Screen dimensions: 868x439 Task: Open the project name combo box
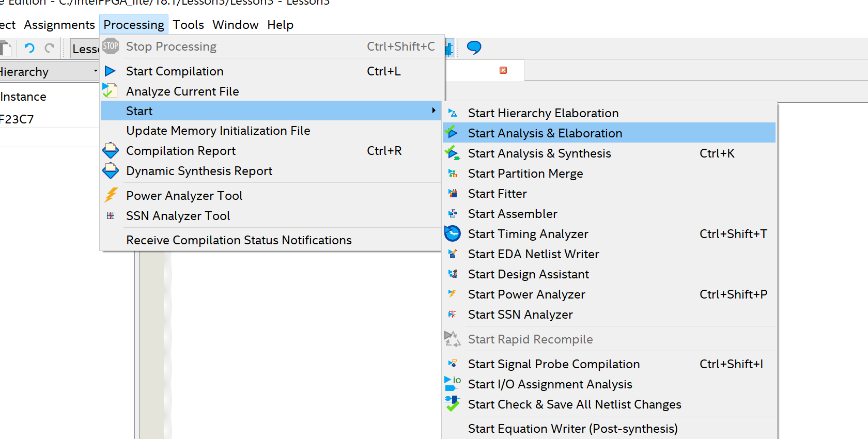click(x=85, y=49)
